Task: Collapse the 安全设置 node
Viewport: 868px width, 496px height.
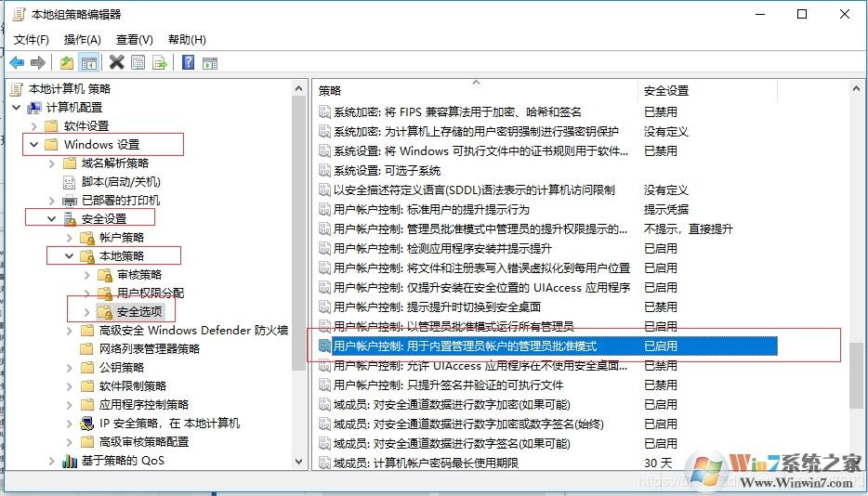Action: click(52, 219)
